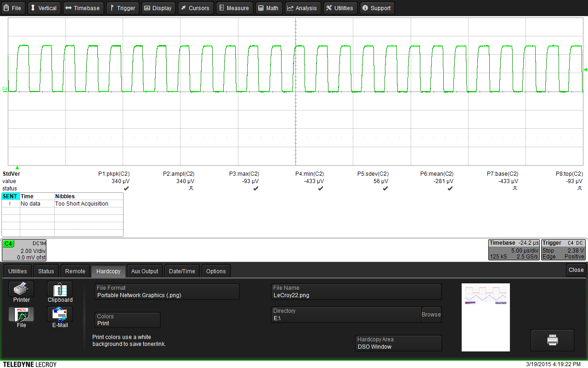Choose Printer hardcopy destination icon
This screenshot has width=588, height=368.
(22, 292)
